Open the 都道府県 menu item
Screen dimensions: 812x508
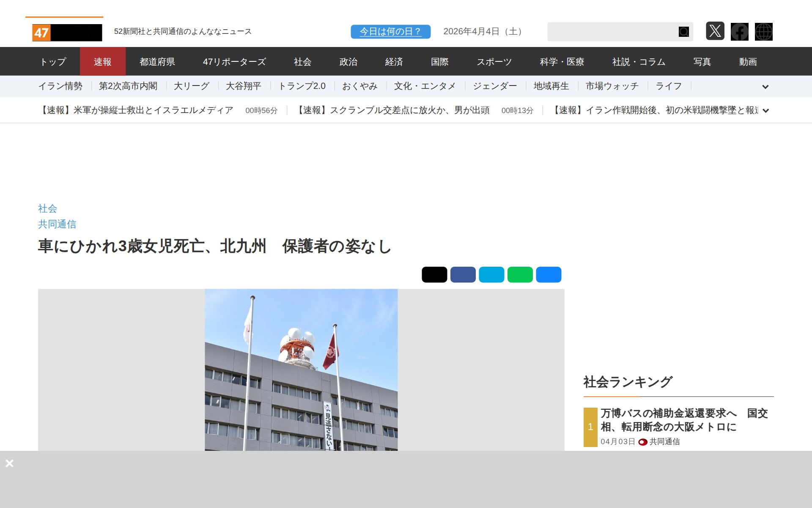tap(157, 62)
